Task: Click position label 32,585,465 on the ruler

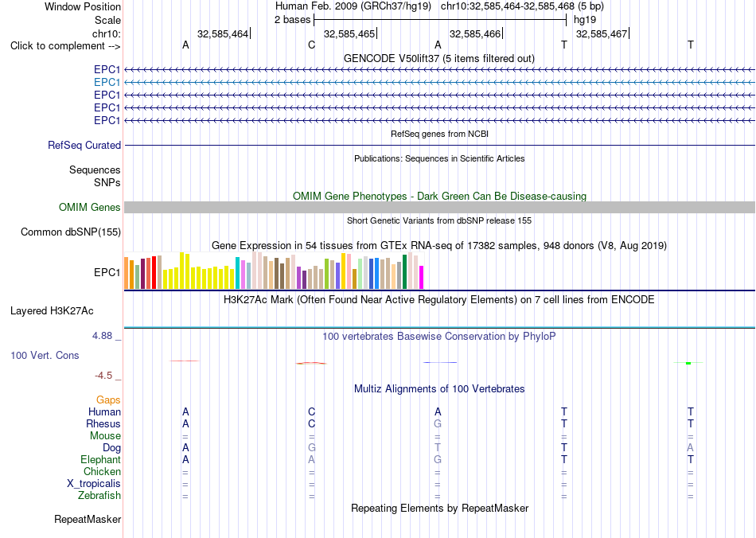Action: [x=349, y=33]
